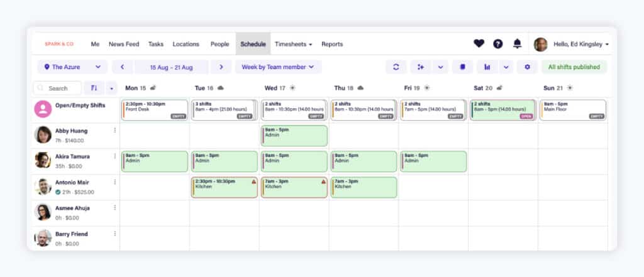The width and height of the screenshot is (644, 277).
Task: Open Akira Tamura's Monday Admin shift
Action: [x=155, y=161]
